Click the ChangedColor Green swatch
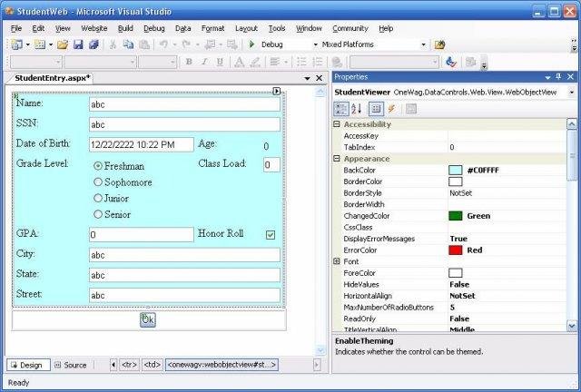581x392 pixels. [x=456, y=216]
